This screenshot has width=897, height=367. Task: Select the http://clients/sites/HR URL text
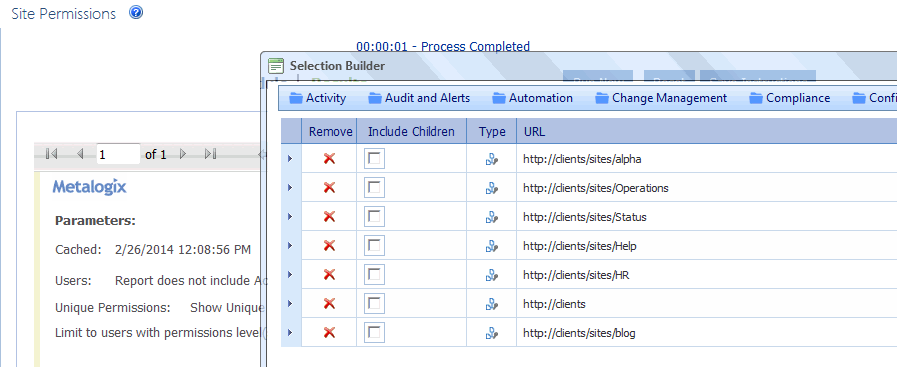[576, 276]
